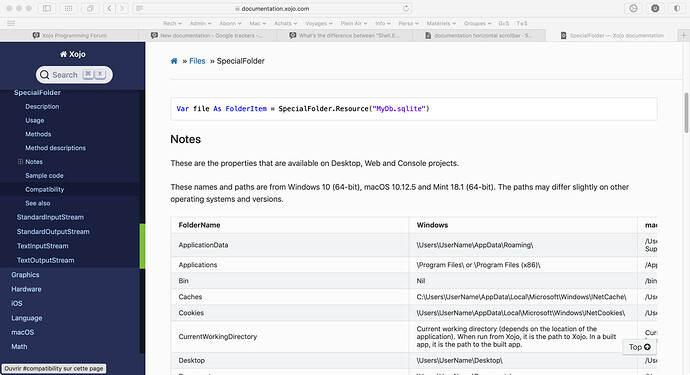Go to Methods section in sidebar

[x=38, y=134]
